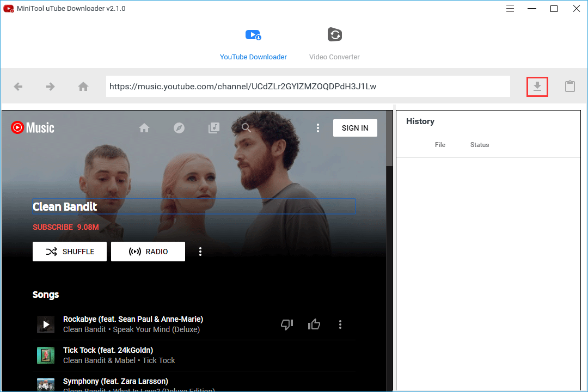Switch to the YouTube Downloader tab
Screen dimensions: 588x392
point(253,44)
